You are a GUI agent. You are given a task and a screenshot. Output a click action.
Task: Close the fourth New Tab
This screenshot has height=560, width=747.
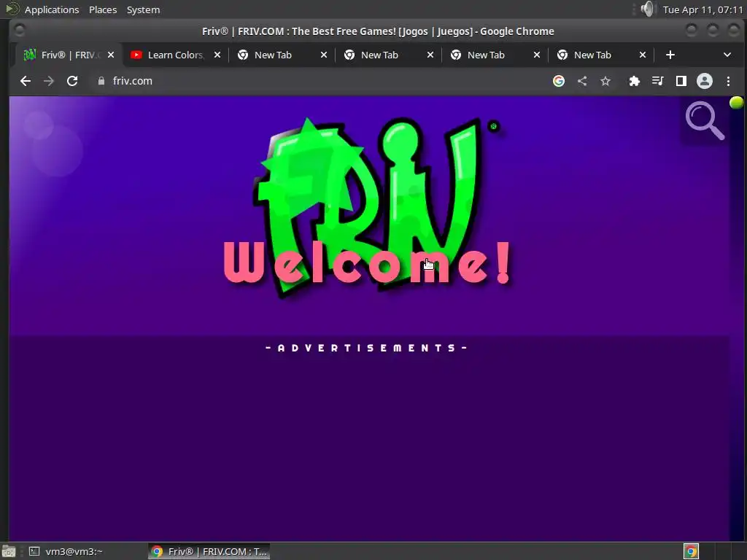[643, 55]
